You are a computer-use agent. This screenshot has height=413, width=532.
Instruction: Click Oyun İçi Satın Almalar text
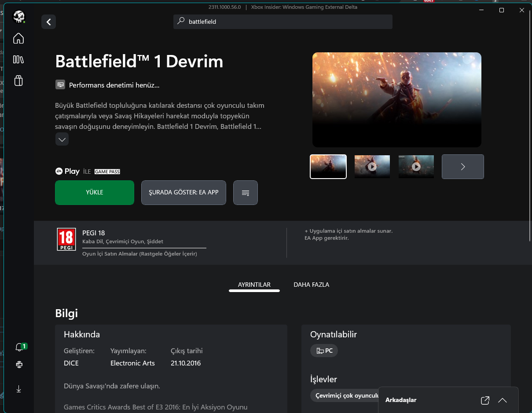[x=139, y=254]
